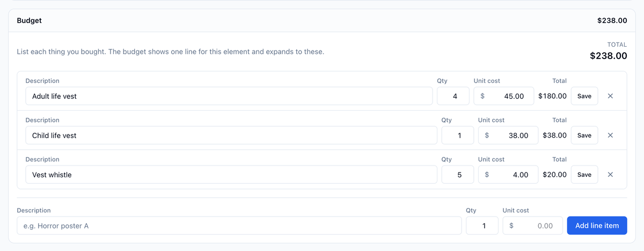
Task: Save the Adult life vest row
Action: tap(584, 96)
